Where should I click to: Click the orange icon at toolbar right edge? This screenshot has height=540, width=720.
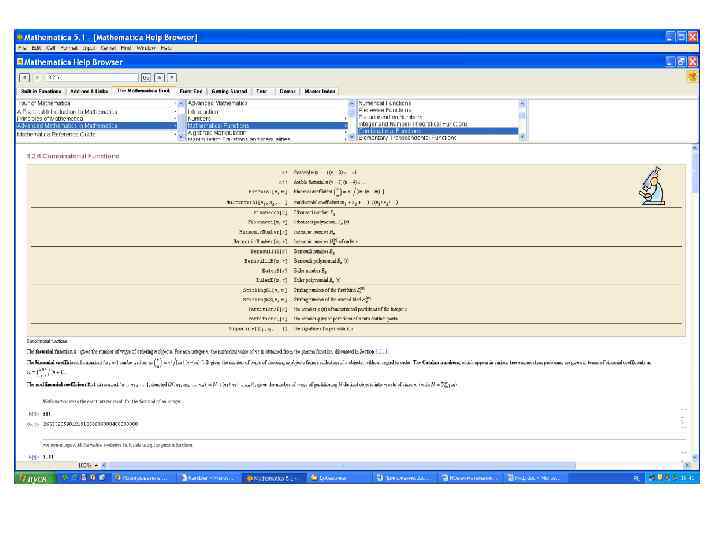(x=692, y=77)
